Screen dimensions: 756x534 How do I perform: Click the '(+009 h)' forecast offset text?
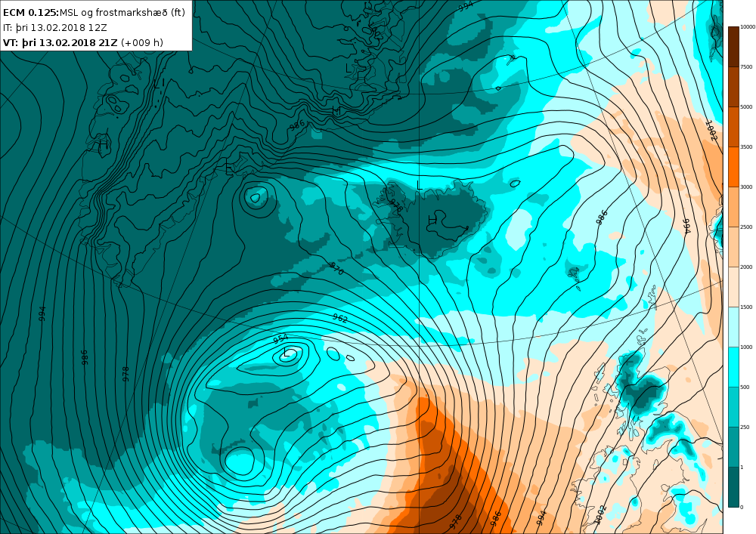[x=142, y=42]
